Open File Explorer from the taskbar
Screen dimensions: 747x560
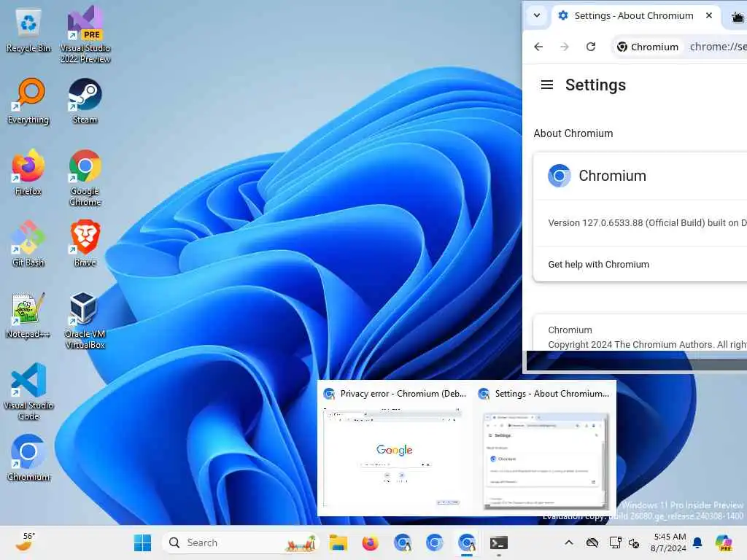coord(338,542)
